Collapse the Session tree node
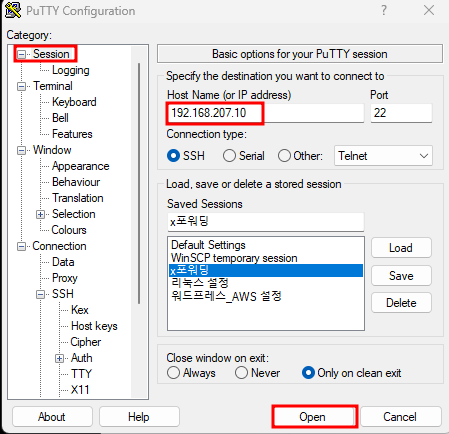The image size is (449, 434). pyautogui.click(x=21, y=54)
